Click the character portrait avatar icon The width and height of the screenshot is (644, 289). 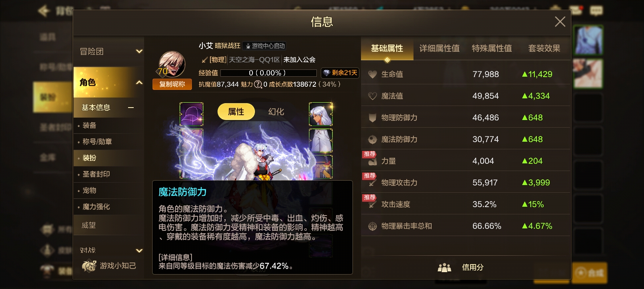pyautogui.click(x=172, y=63)
